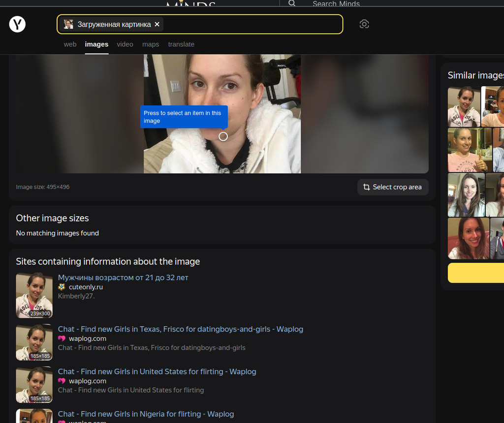Click the yellow button under similar images
Viewport: 504px width, 423px height.
click(476, 273)
